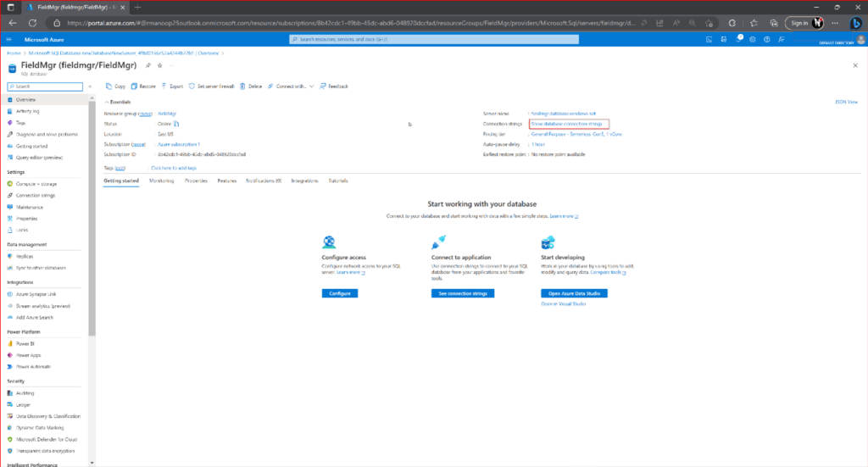Open Bing sidebar icon in browser
Image resolution: width=868 pixels, height=467 pixels.
coord(856,23)
